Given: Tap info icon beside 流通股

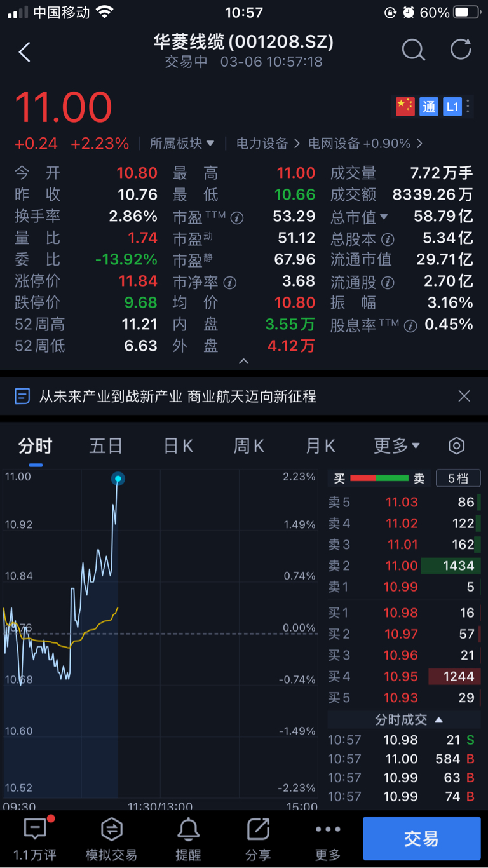Looking at the screenshot, I should [388, 283].
